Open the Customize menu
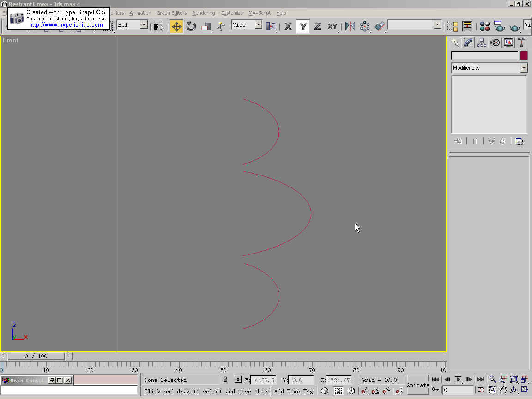The width and height of the screenshot is (532, 399). (232, 13)
